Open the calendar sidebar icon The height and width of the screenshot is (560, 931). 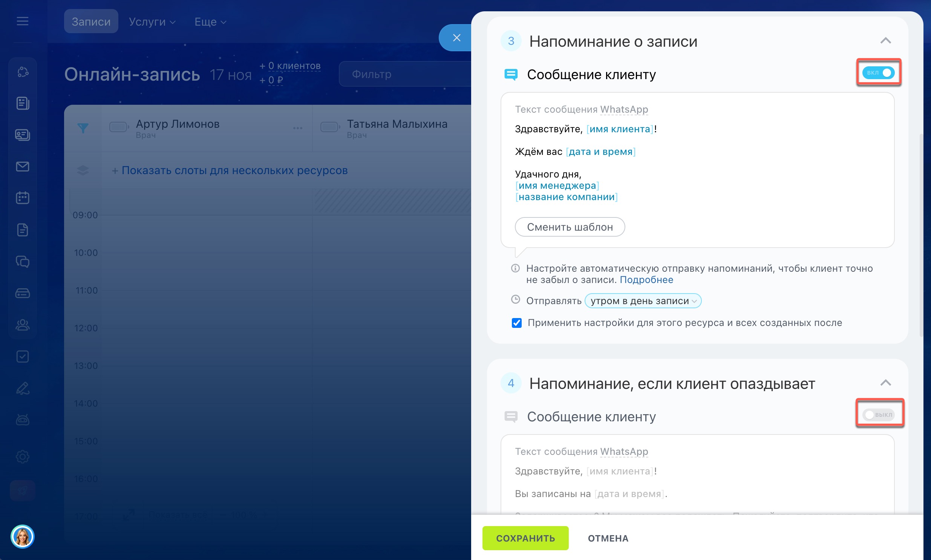coord(23,198)
